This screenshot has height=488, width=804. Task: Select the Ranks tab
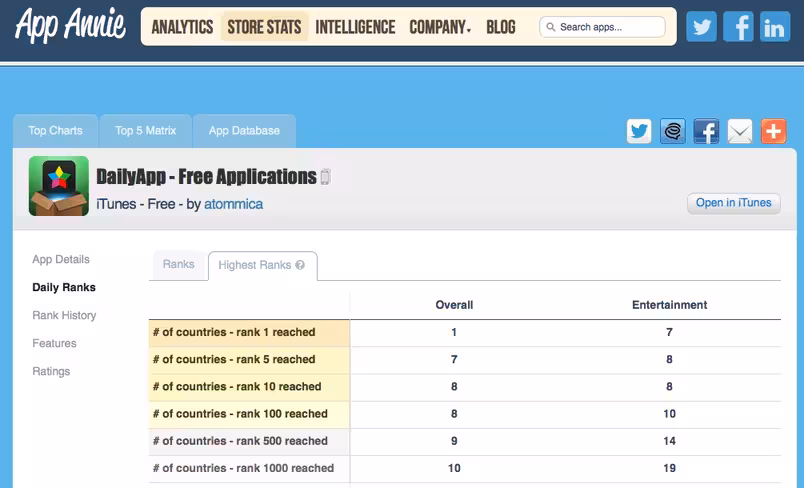178,265
